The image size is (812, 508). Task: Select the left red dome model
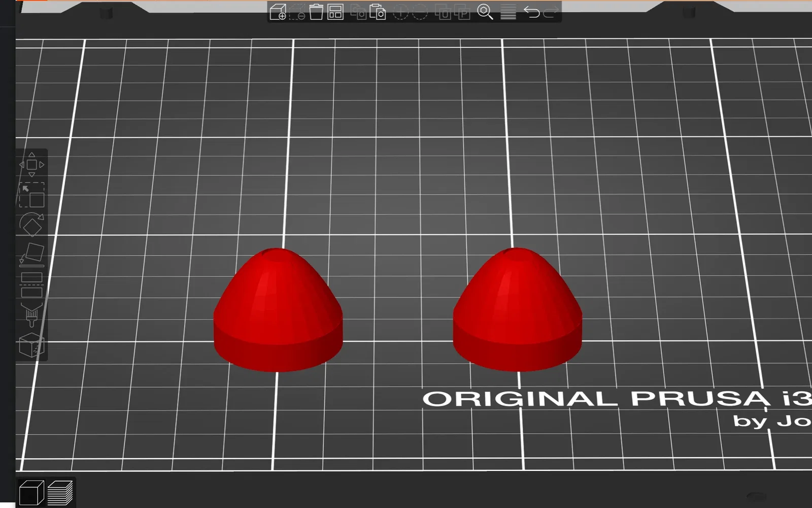[278, 310]
